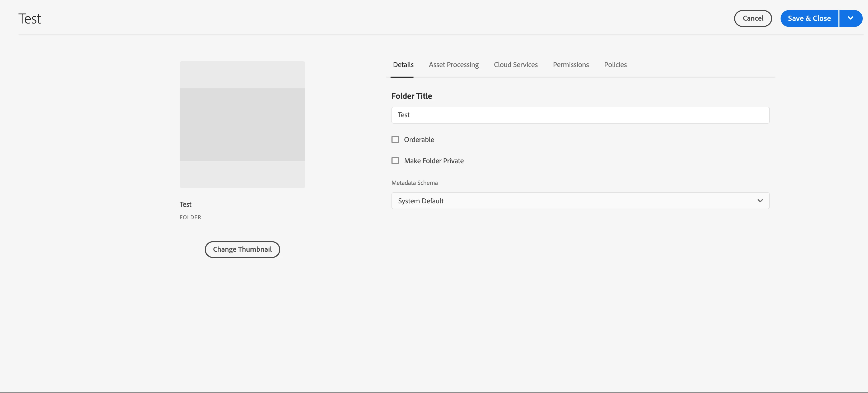Enable the Orderable checkbox

pyautogui.click(x=395, y=139)
